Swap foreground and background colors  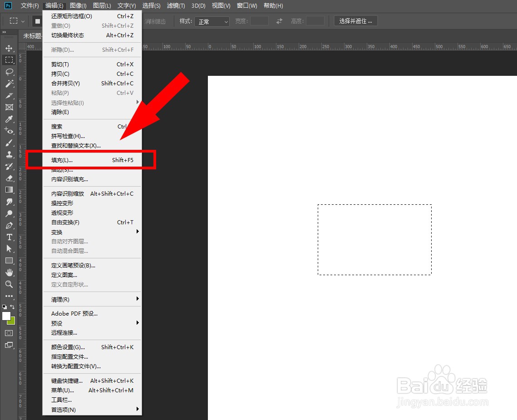pyautogui.click(x=13, y=306)
